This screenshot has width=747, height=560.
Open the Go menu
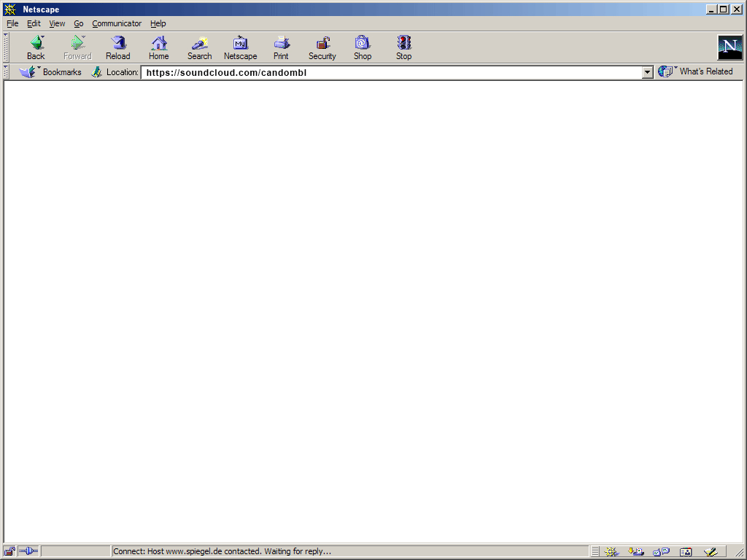tap(79, 23)
